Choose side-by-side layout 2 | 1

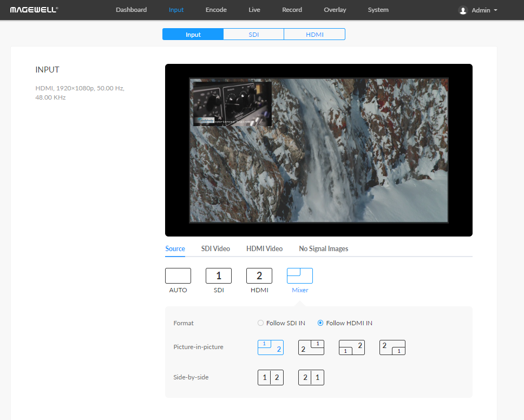[x=311, y=378]
